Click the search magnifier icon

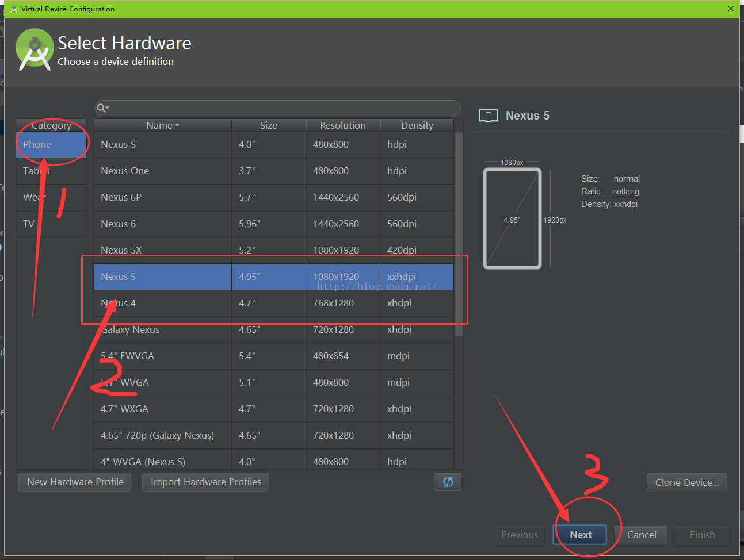102,108
